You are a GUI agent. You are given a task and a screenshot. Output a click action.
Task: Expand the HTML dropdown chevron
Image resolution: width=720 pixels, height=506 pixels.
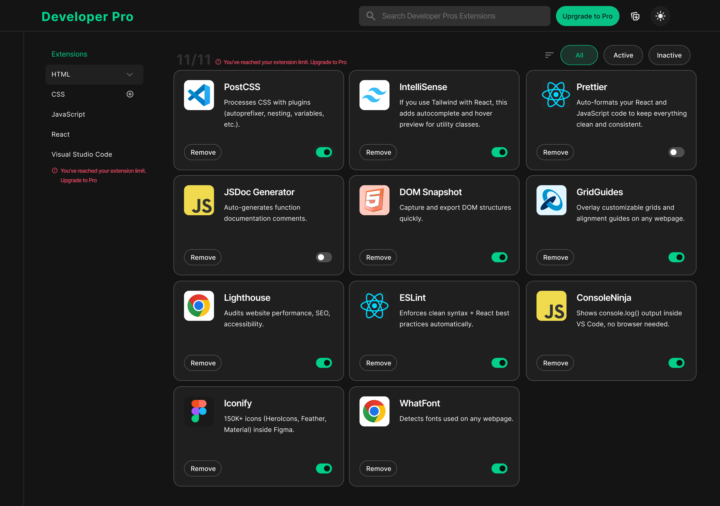coord(129,74)
